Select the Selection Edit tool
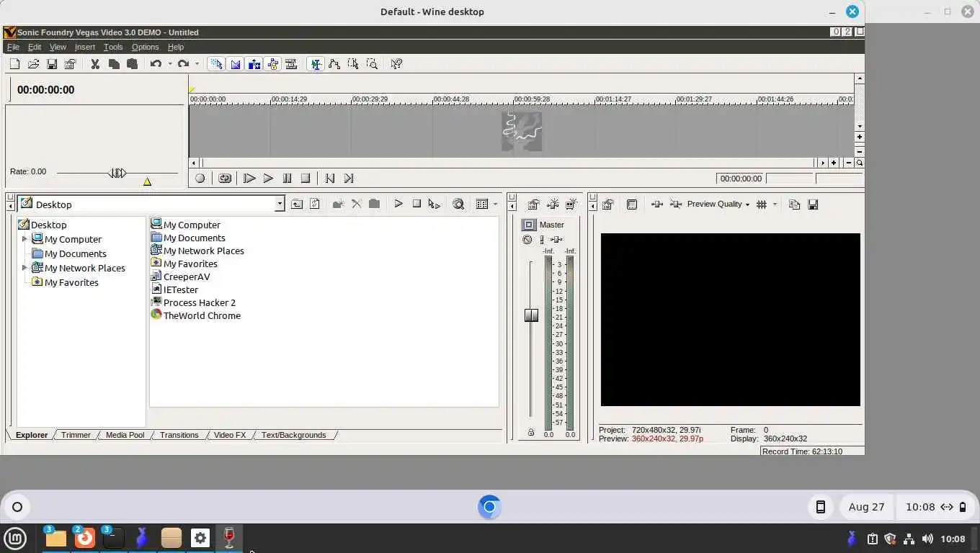The image size is (980, 553). coord(353,64)
